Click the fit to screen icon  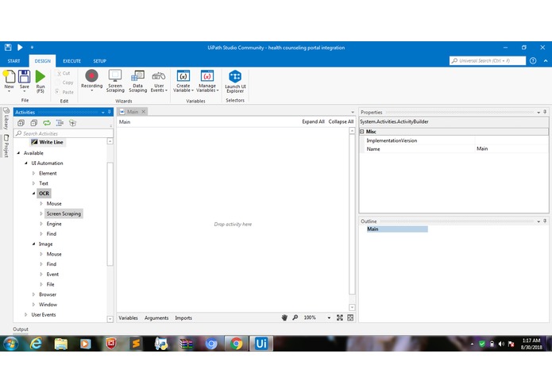tap(340, 317)
